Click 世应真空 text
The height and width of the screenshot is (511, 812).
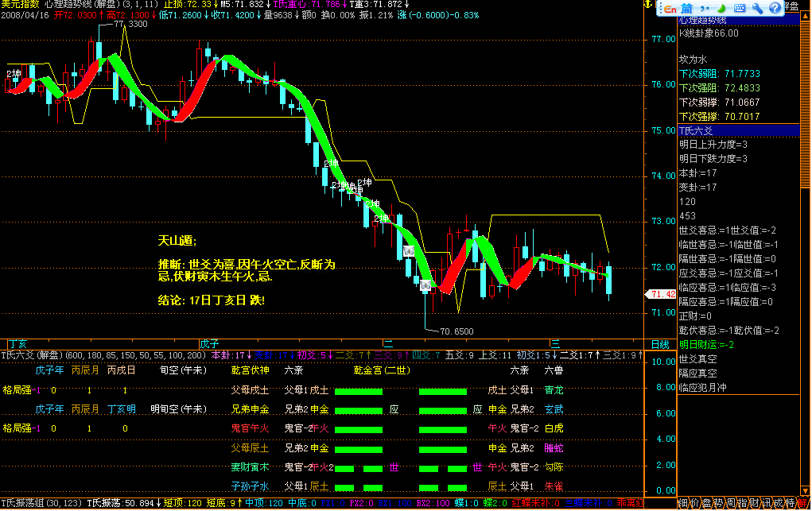tap(697, 358)
